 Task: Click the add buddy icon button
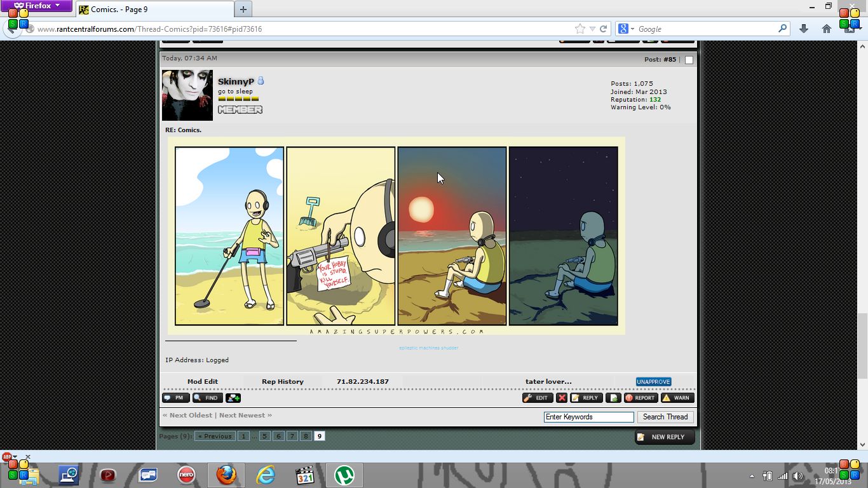(x=233, y=398)
